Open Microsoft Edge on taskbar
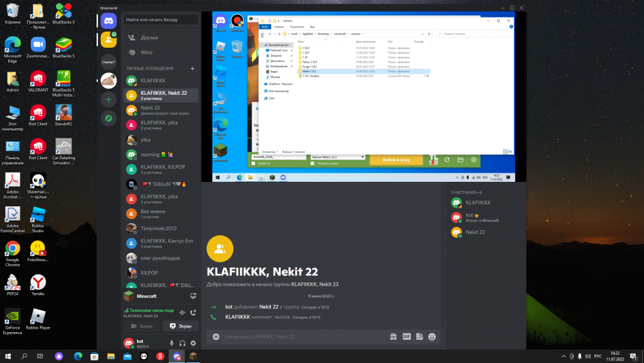644x363 pixels. pyautogui.click(x=78, y=357)
